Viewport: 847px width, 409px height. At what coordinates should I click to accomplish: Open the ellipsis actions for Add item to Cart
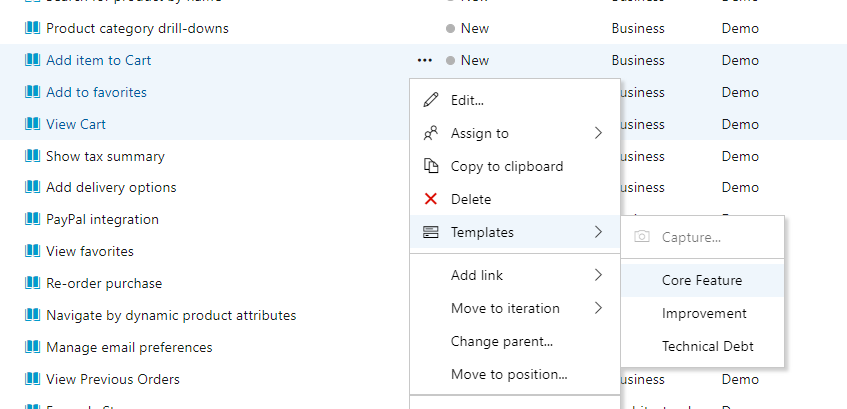click(424, 60)
